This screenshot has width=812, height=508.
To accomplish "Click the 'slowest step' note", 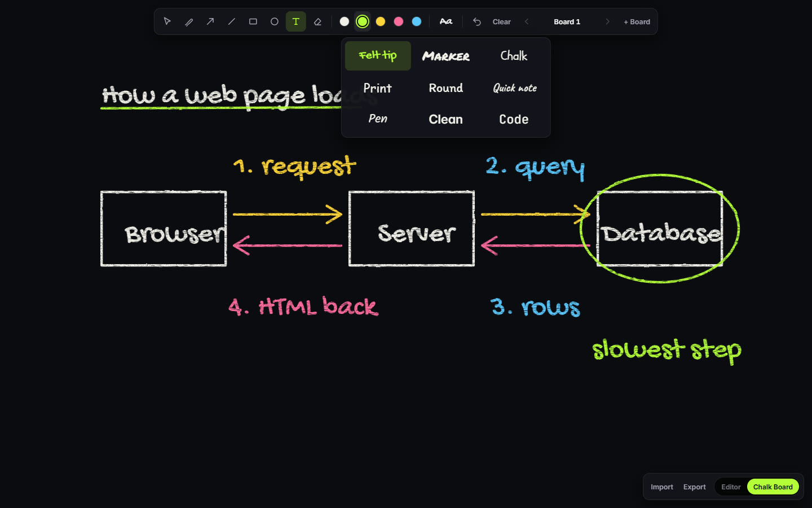I will click(x=667, y=351).
